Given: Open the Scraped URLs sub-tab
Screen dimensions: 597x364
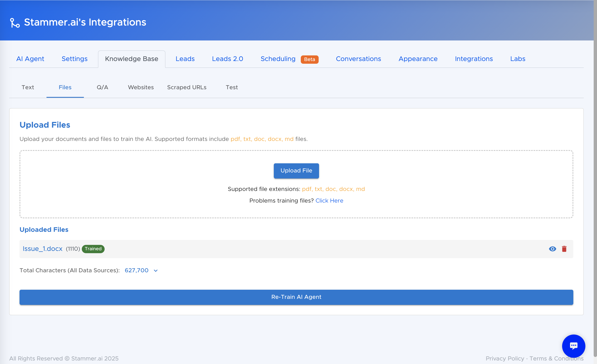Looking at the screenshot, I should 187,87.
